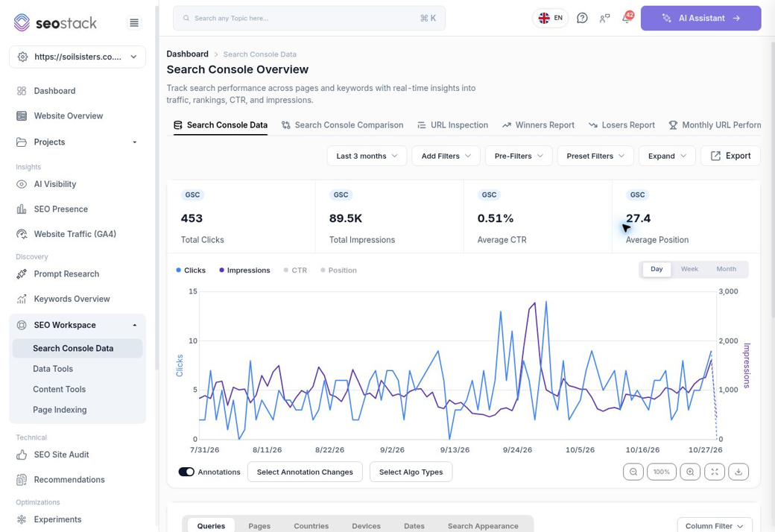Open Recommendations in sidebar
Screen dimensions: 775x532
[69, 480]
